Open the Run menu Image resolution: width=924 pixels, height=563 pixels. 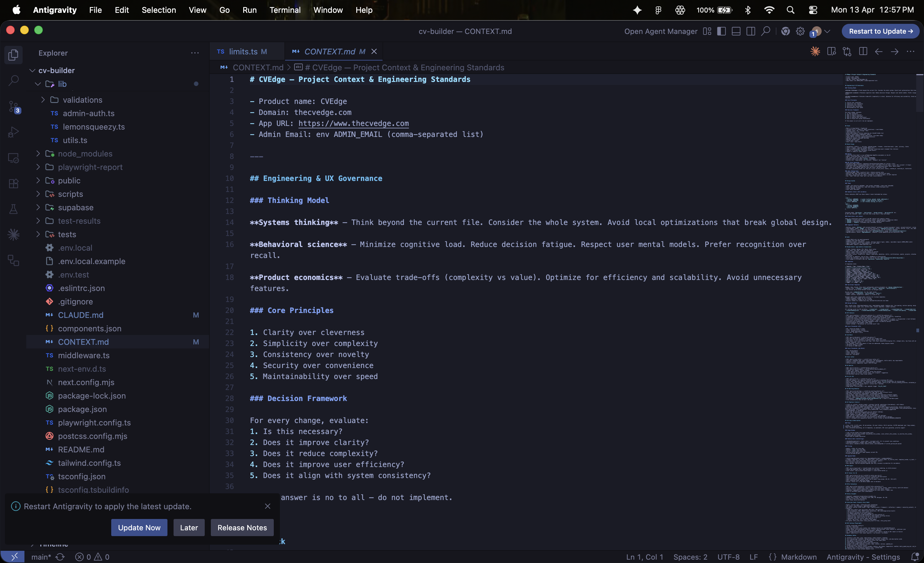pyautogui.click(x=249, y=10)
